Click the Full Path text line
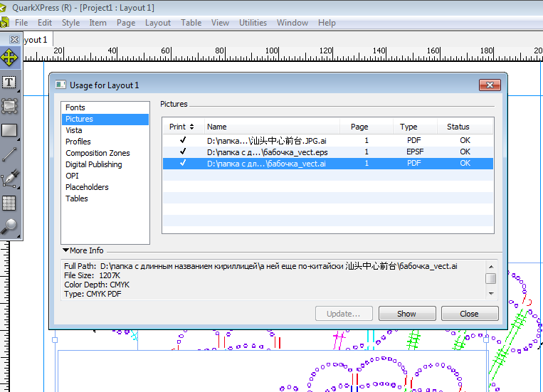The width and height of the screenshot is (543, 392). coord(260,266)
